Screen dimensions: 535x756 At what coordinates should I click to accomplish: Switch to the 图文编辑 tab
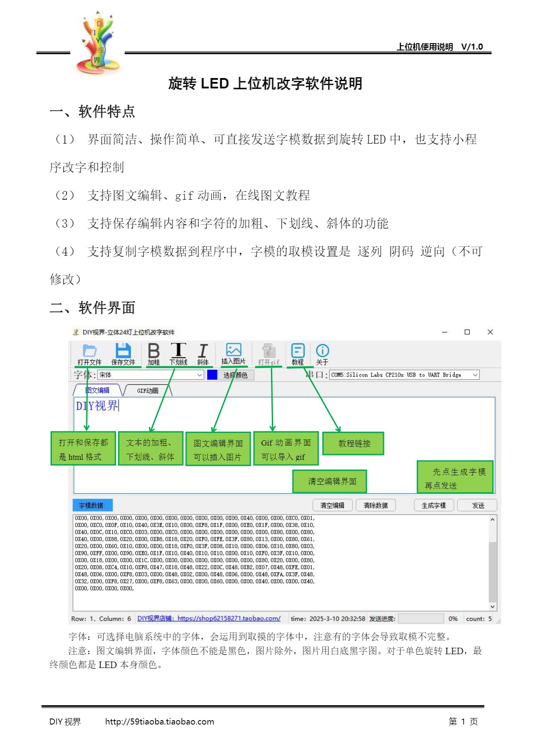click(x=98, y=390)
